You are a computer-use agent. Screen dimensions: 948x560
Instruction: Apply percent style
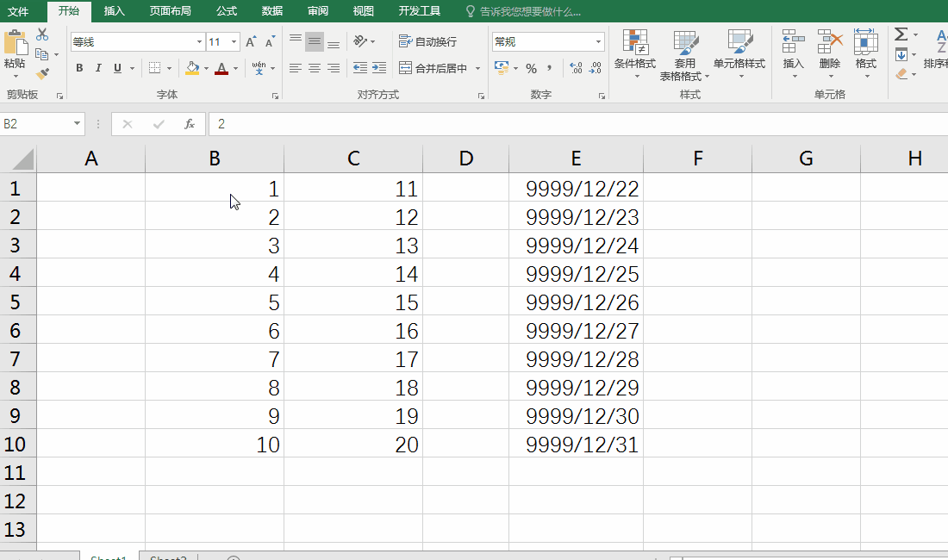click(532, 68)
